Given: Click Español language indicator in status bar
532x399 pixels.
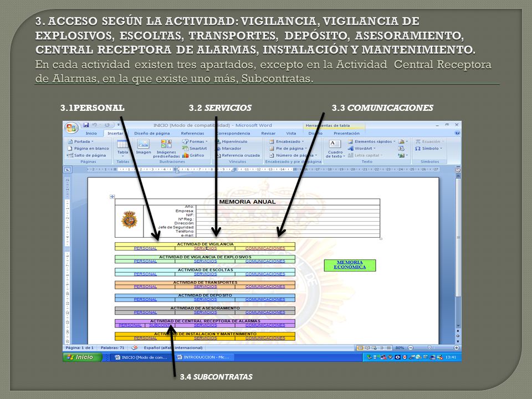Looking at the screenshot, I should point(173,348).
